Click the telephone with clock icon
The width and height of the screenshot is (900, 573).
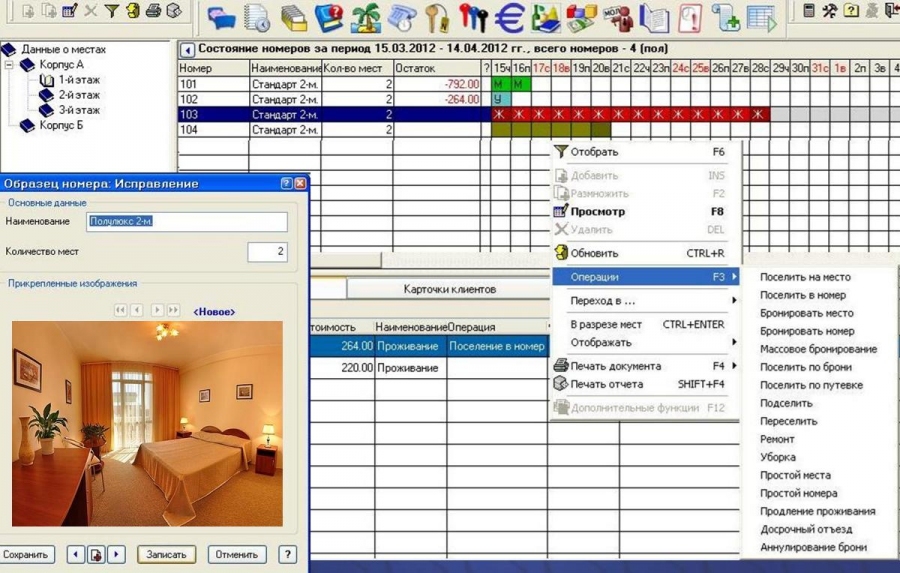(401, 18)
